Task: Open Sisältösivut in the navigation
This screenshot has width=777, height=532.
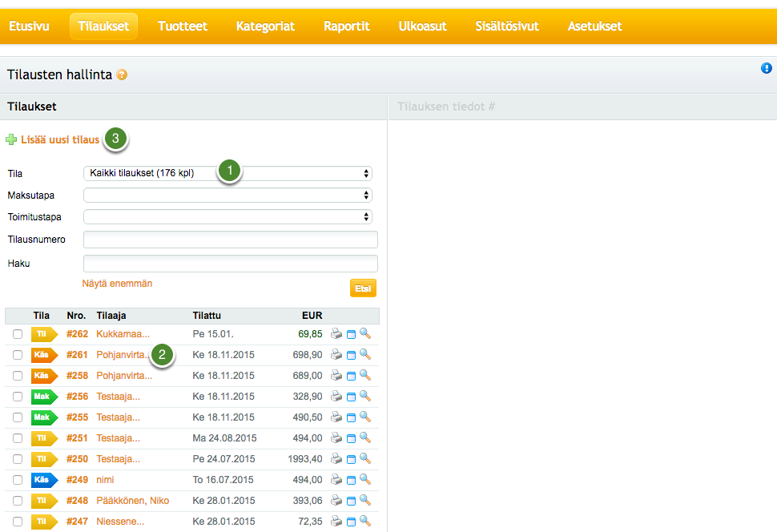Action: point(507,26)
